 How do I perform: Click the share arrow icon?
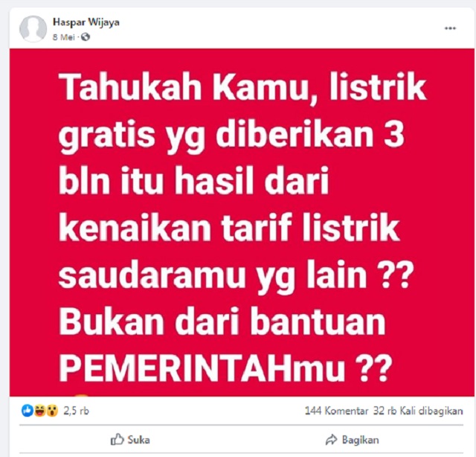coord(331,440)
